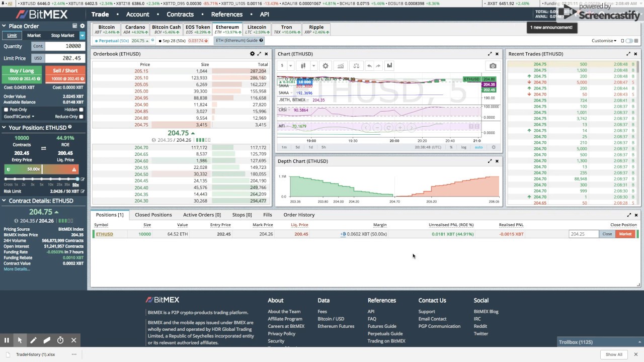Open chart indicators icon

(x=341, y=66)
